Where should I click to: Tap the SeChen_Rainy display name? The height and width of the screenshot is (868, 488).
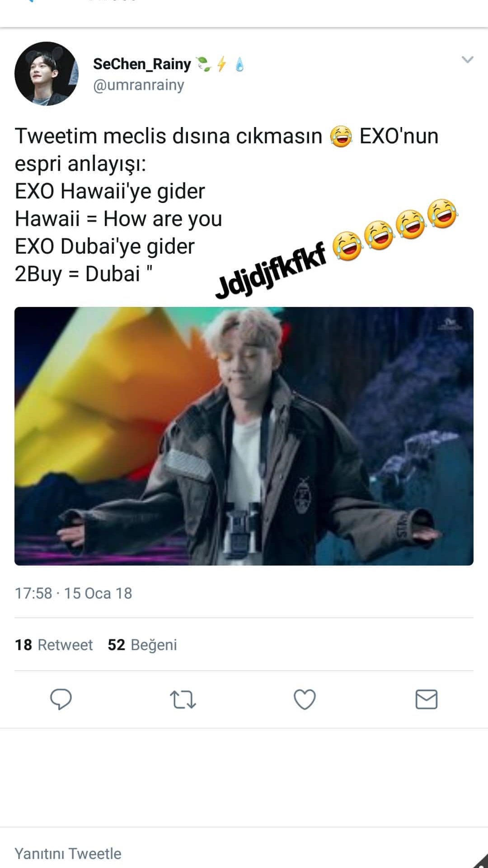pos(142,64)
